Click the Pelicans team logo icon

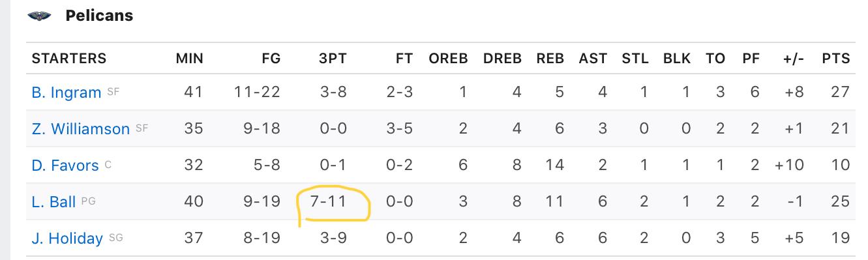[38, 16]
